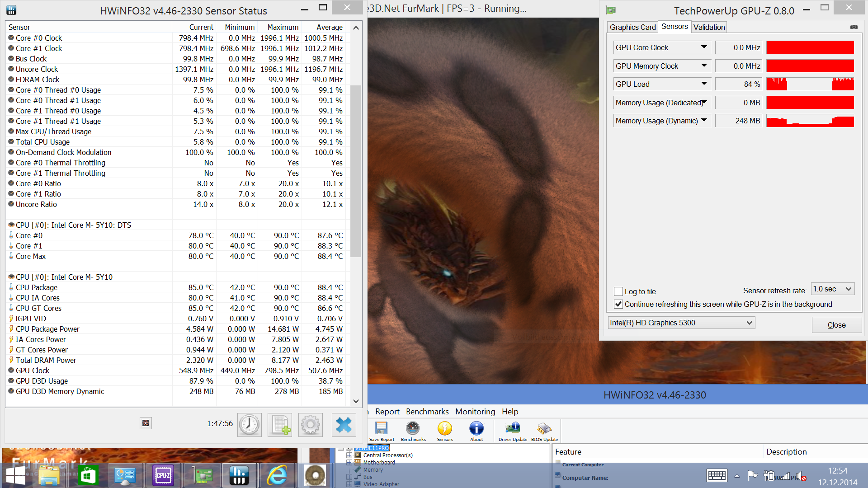This screenshot has width=868, height=488.
Task: Open File Explorer from the taskbar
Action: [49, 475]
